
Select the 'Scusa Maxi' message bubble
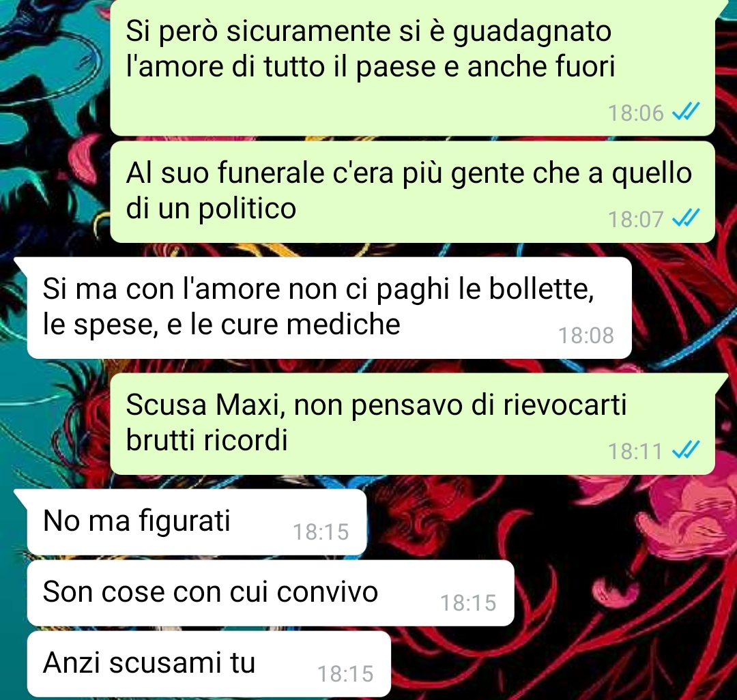pyautogui.click(x=412, y=424)
